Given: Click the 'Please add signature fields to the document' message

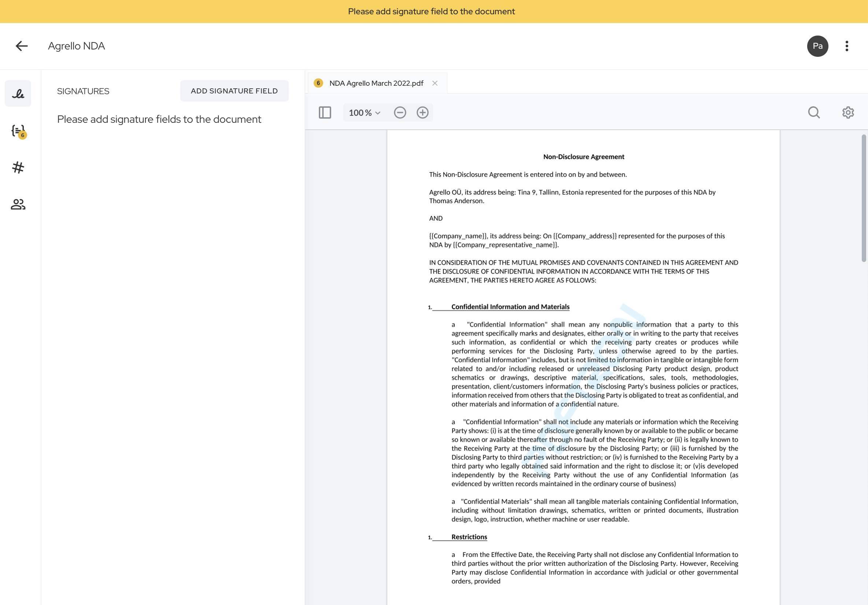Looking at the screenshot, I should coord(159,119).
